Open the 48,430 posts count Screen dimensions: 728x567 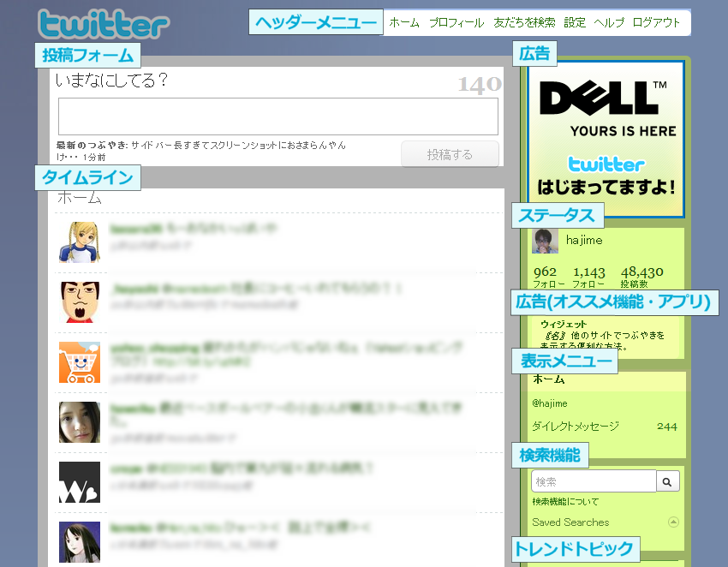642,272
